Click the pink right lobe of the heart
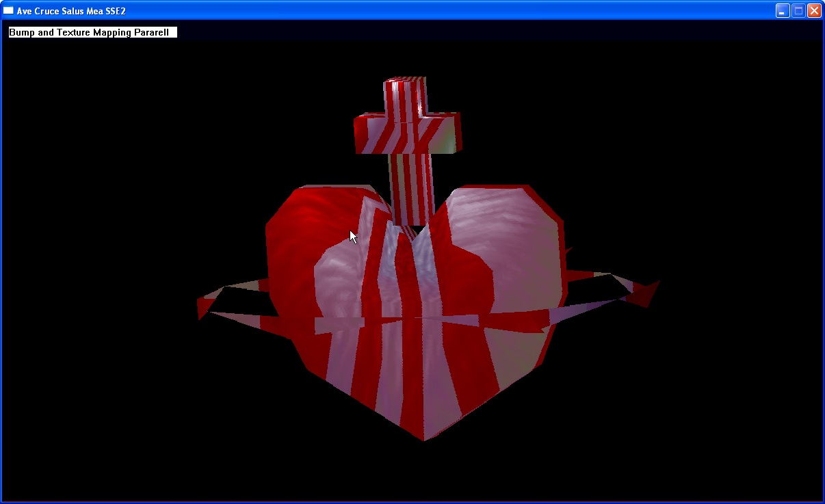Image resolution: width=825 pixels, height=504 pixels. 506,233
